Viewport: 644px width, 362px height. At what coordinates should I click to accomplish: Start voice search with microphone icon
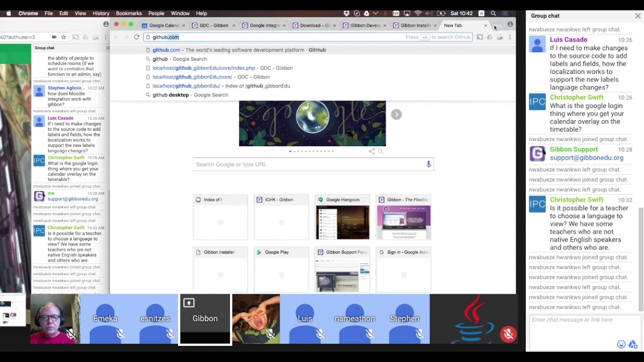[429, 164]
